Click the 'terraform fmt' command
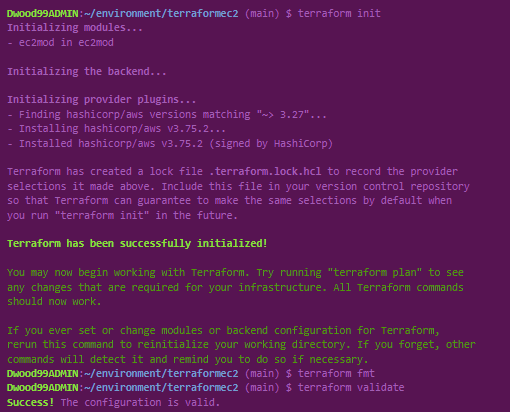Image resolution: width=510 pixels, height=412 pixels. point(336,373)
